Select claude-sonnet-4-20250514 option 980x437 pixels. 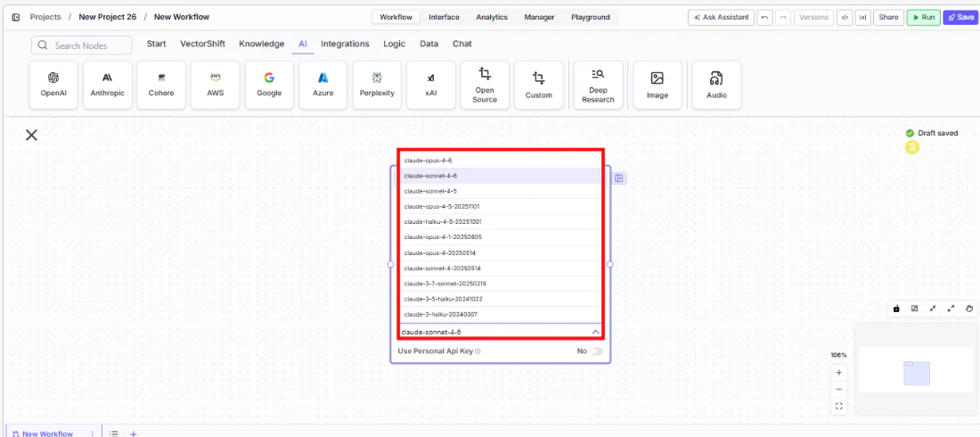click(501, 268)
